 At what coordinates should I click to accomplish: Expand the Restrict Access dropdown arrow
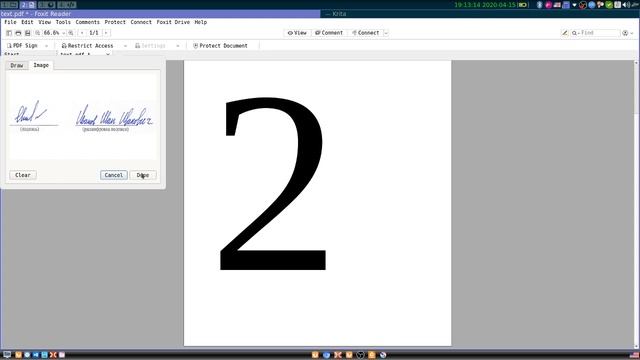[x=125, y=46]
